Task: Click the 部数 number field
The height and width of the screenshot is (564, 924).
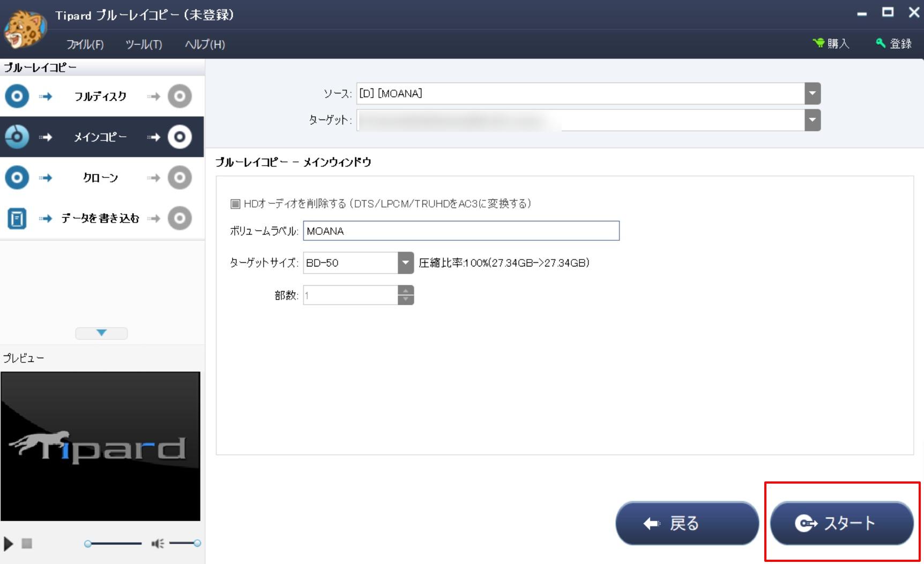Action: pos(351,295)
